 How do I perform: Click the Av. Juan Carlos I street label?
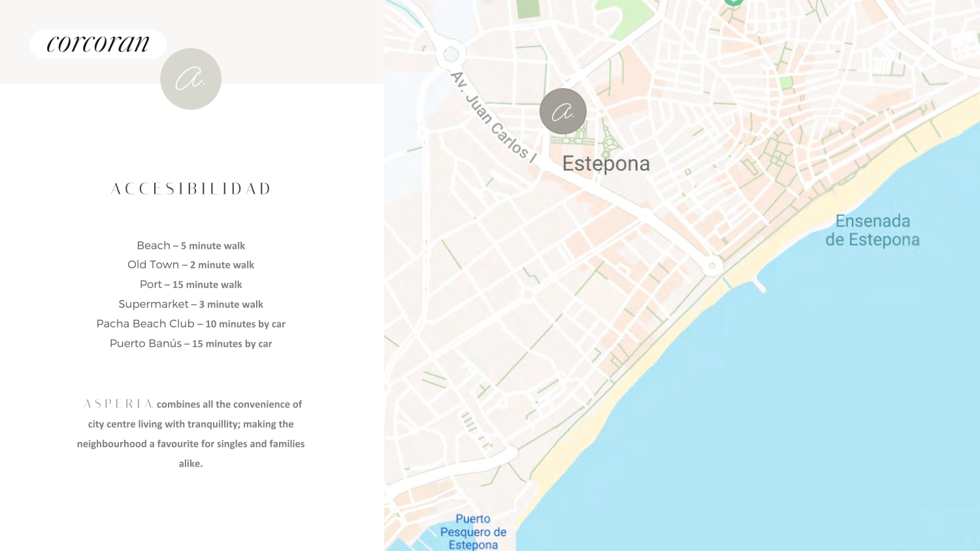[494, 117]
